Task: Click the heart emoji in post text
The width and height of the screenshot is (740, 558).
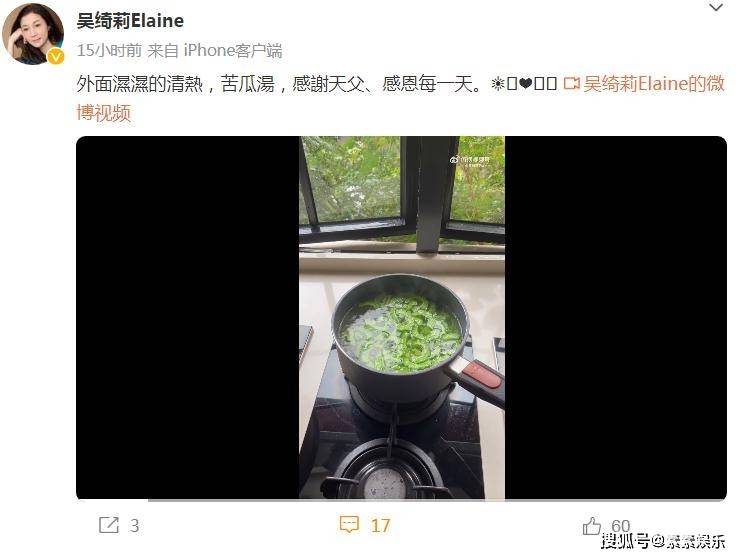Action: click(x=525, y=84)
